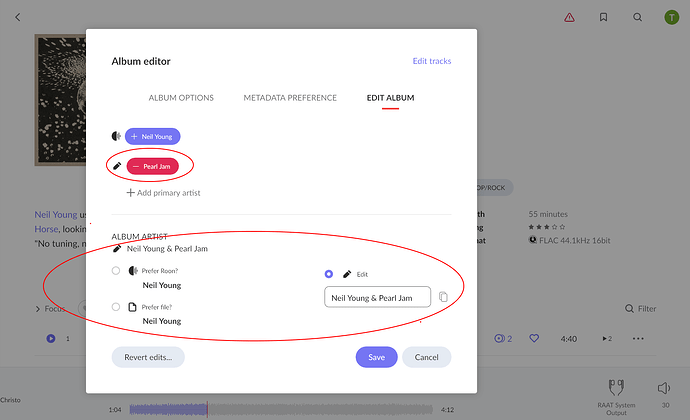The image size is (690, 420).
Task: Click the album cover thumbnail
Action: pyautogui.click(x=60, y=100)
